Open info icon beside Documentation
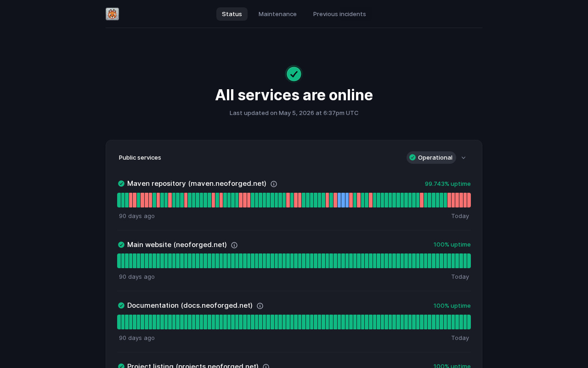 click(260, 306)
